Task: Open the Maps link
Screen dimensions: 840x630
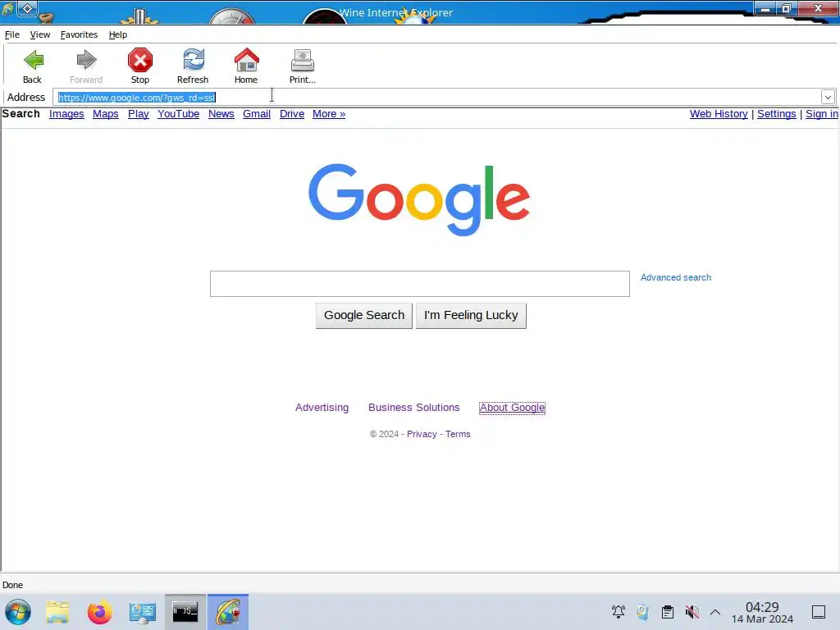Action: (x=106, y=114)
